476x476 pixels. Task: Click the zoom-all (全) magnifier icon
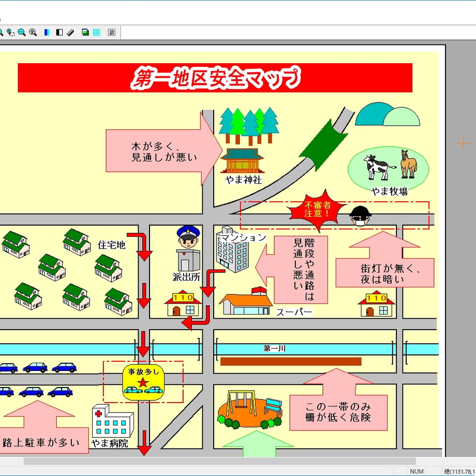pyautogui.click(x=33, y=32)
